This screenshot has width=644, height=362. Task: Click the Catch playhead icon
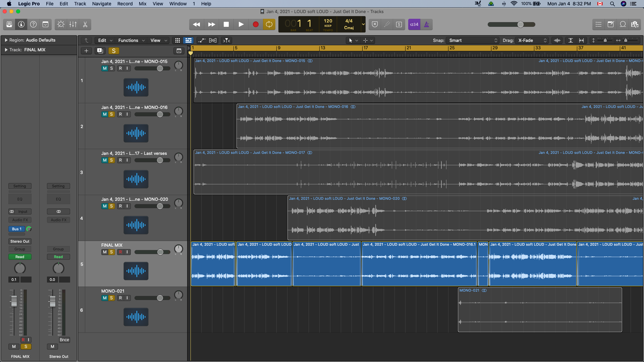(227, 41)
